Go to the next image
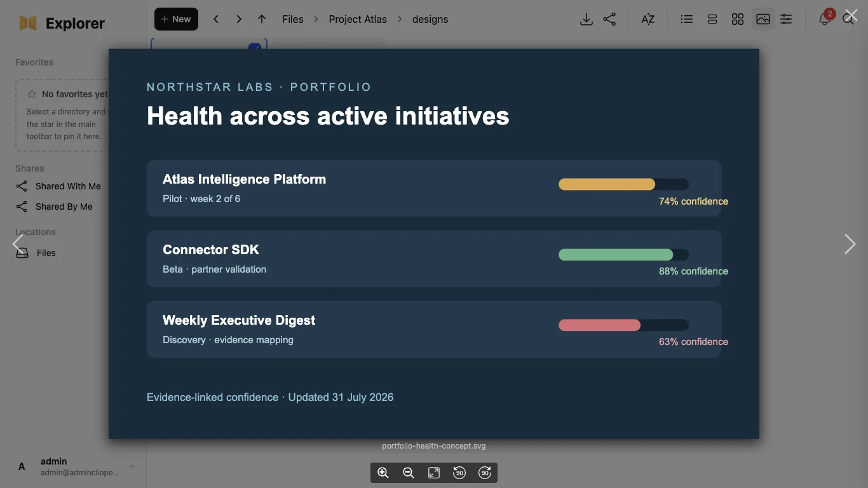This screenshot has width=868, height=488. (850, 244)
